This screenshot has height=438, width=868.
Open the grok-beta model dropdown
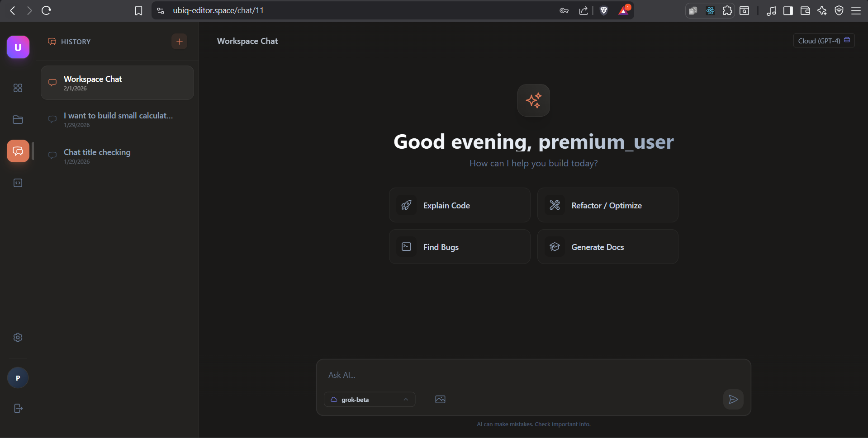(370, 400)
